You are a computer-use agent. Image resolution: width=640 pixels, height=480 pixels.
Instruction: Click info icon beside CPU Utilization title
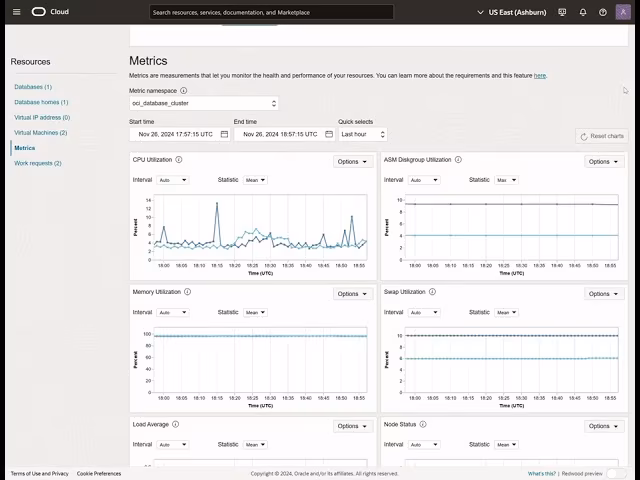(x=179, y=160)
